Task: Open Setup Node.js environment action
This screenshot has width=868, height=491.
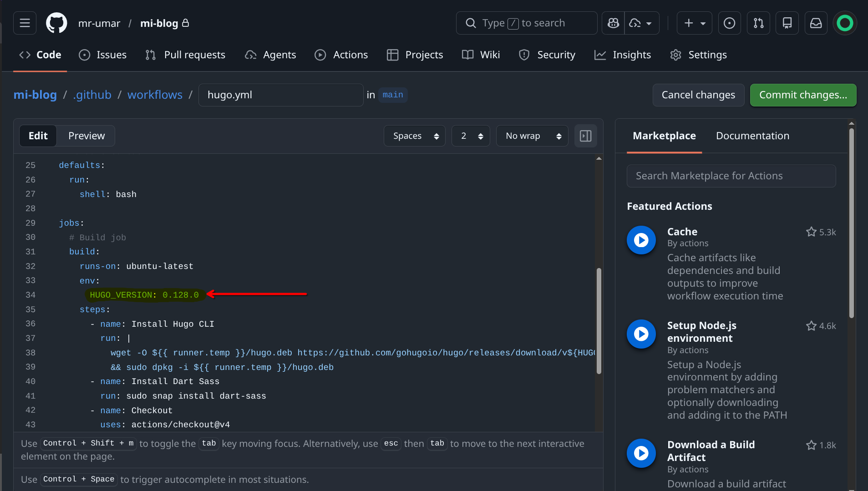Action: point(701,332)
